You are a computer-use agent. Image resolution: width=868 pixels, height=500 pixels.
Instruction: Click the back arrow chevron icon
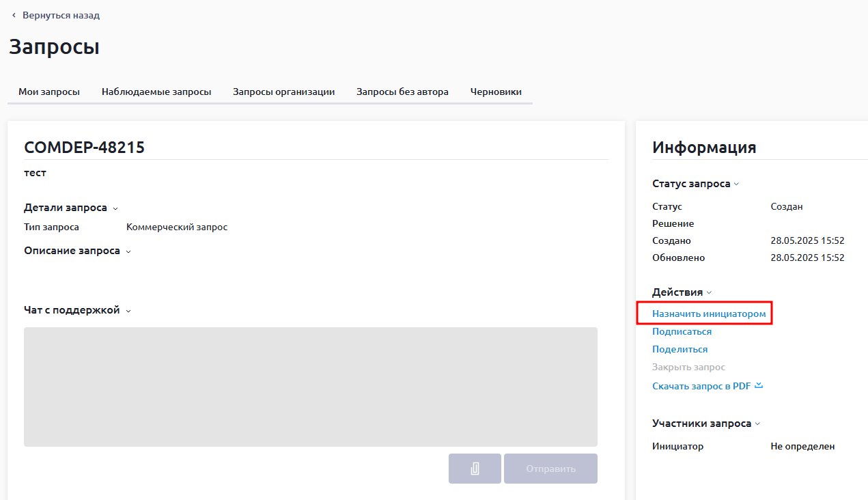coord(14,15)
